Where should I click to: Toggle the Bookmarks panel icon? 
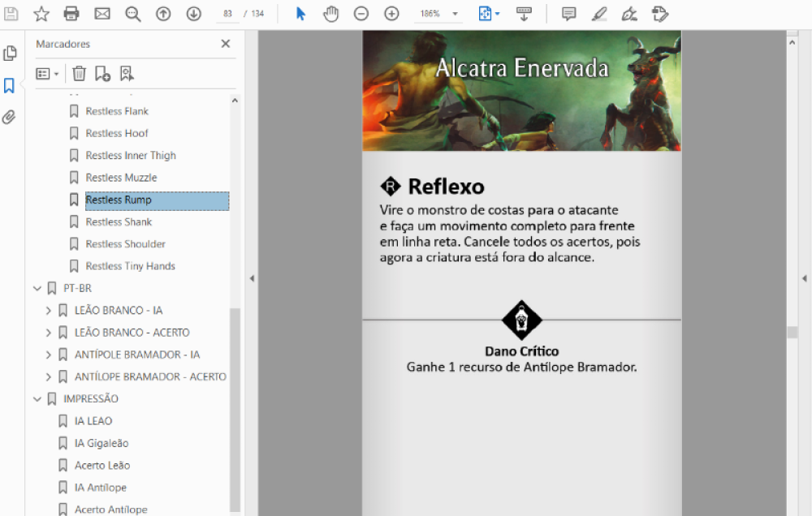tap(10, 86)
